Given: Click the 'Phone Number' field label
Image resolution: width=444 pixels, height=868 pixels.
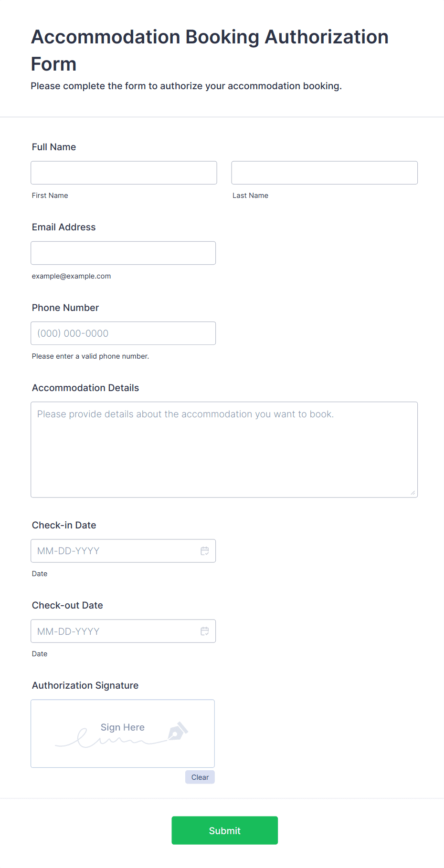Looking at the screenshot, I should click(65, 308).
